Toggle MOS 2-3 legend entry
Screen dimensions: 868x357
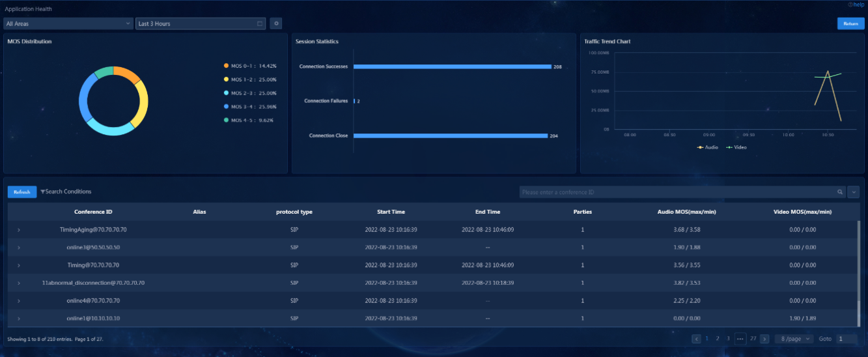click(250, 93)
